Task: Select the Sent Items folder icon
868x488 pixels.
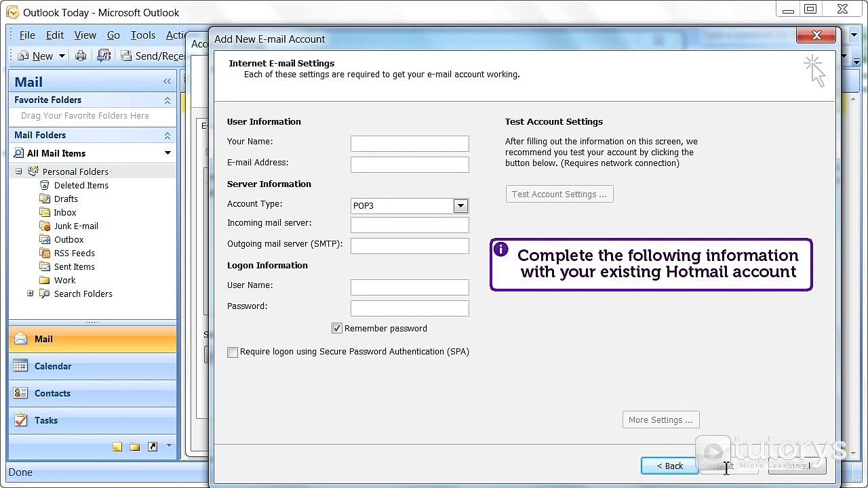Action: [x=45, y=266]
